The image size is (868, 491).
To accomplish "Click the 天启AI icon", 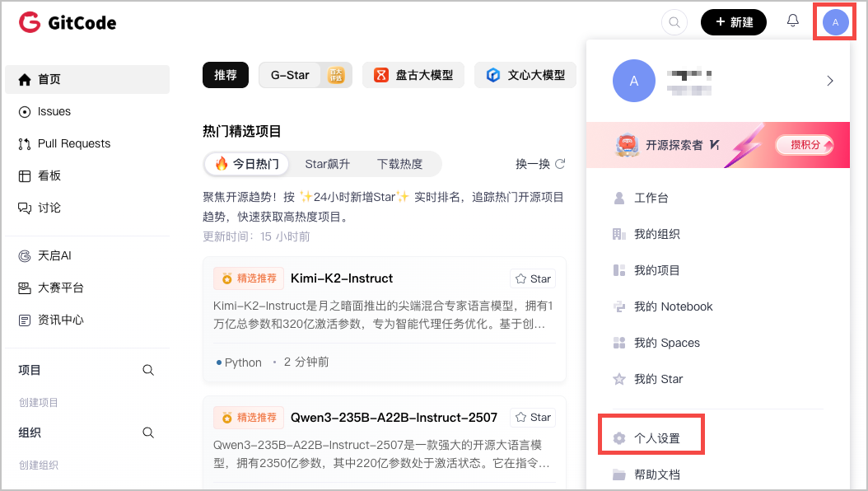I will coord(25,255).
